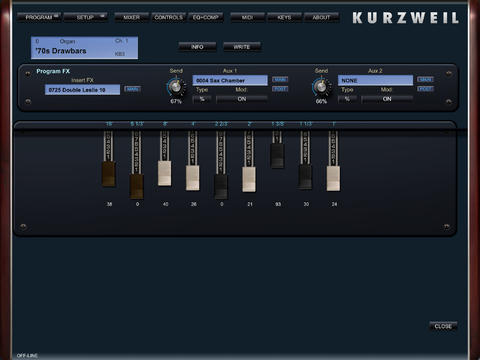Click the value 38 under the 16' drawbar
Image resolution: width=480 pixels, height=360 pixels.
pyautogui.click(x=109, y=204)
